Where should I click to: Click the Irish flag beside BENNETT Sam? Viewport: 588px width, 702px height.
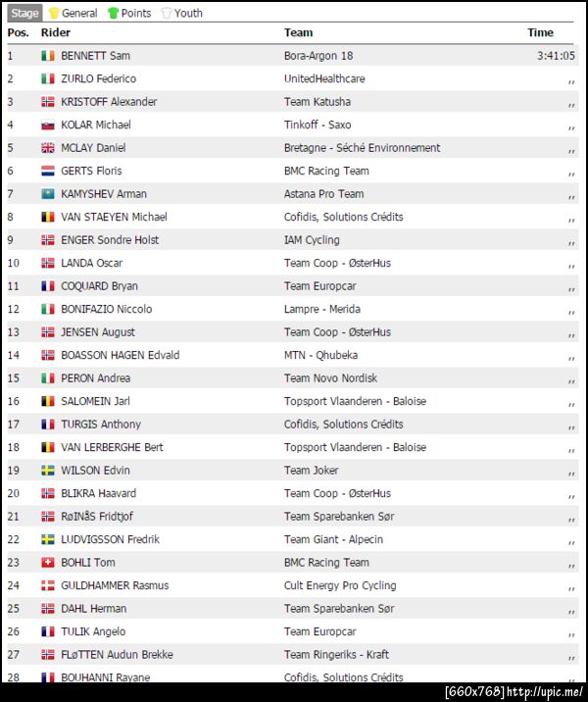[x=48, y=56]
